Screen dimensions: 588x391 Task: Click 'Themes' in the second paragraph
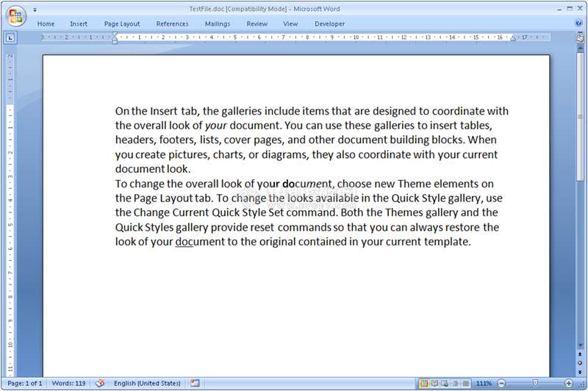402,212
